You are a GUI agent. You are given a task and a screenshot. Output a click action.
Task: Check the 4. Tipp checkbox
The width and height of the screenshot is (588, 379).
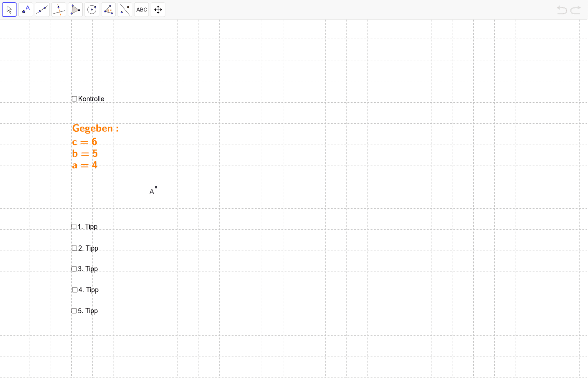[75, 290]
